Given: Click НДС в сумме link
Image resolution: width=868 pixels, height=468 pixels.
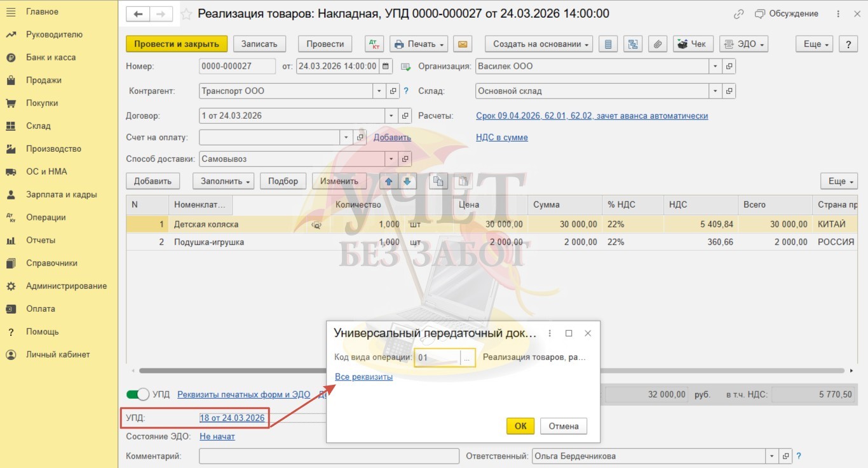Looking at the screenshot, I should pyautogui.click(x=501, y=137).
